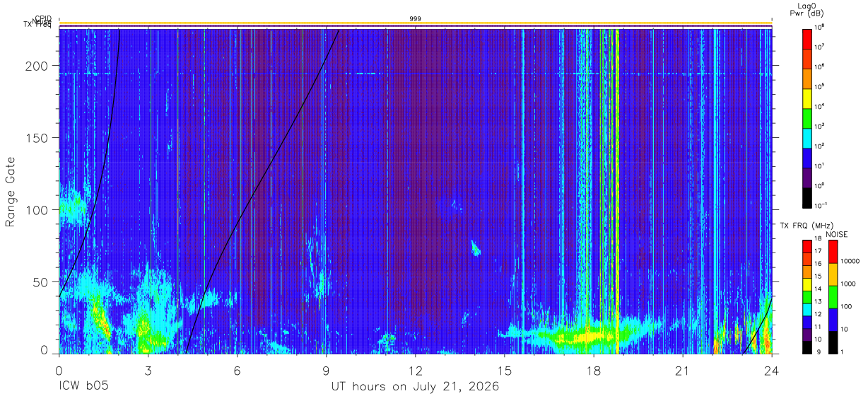
Task: Select the red top segment of power colorbar
Action: click(x=807, y=37)
